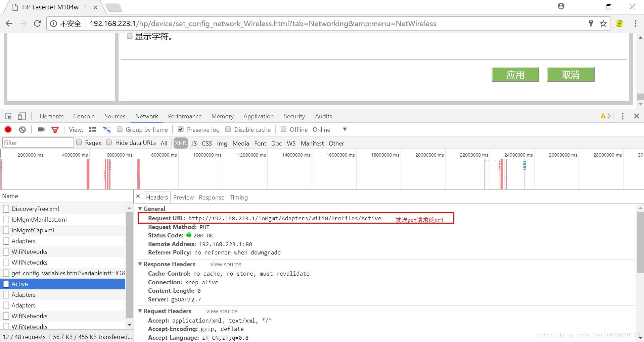The height and width of the screenshot is (342, 644).
Task: Open the Chrome user profile icon
Action: (561, 6)
